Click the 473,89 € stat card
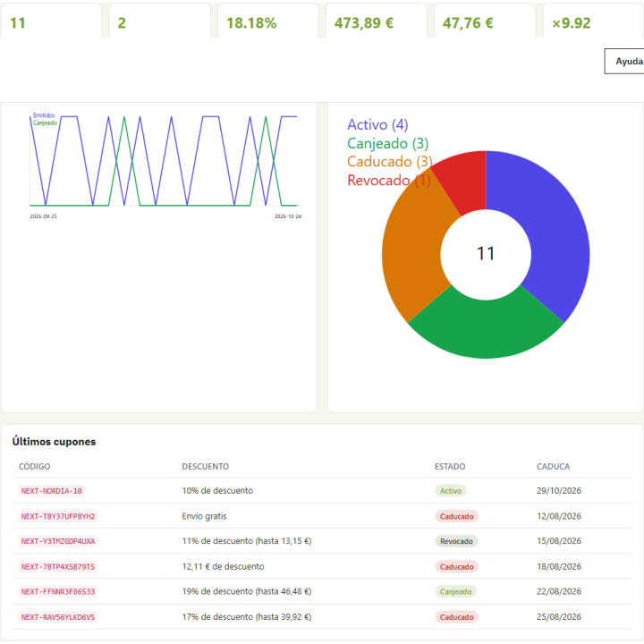Viewport: 644px width, 644px height. [377, 21]
